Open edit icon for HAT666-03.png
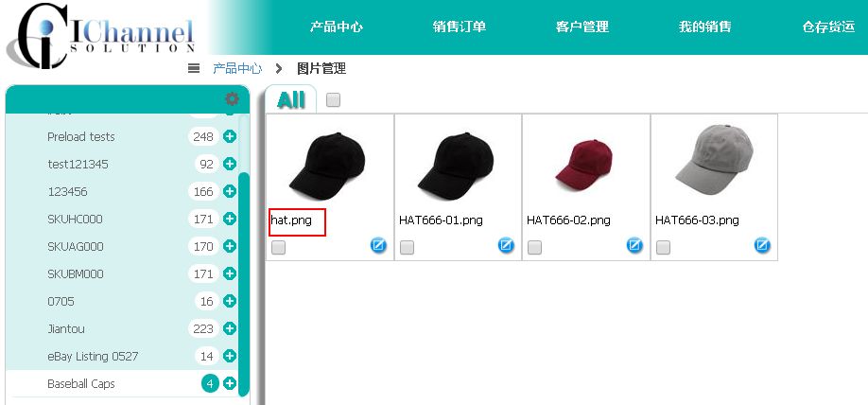The image size is (868, 405). point(762,245)
